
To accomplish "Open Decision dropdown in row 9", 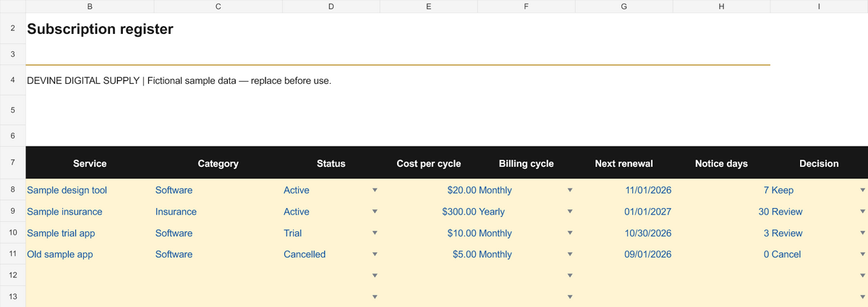I will point(862,212).
